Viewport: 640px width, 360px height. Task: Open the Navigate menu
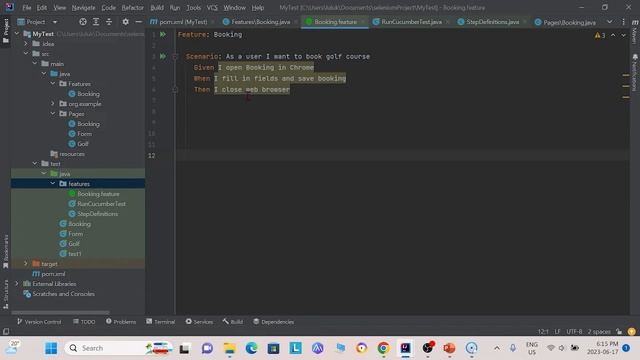83,7
